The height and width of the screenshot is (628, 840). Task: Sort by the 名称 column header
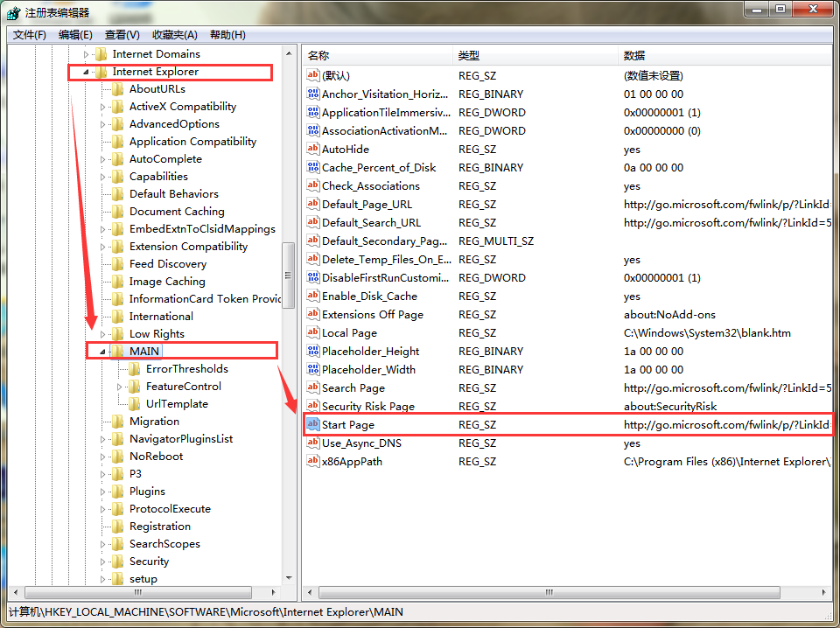tap(376, 55)
